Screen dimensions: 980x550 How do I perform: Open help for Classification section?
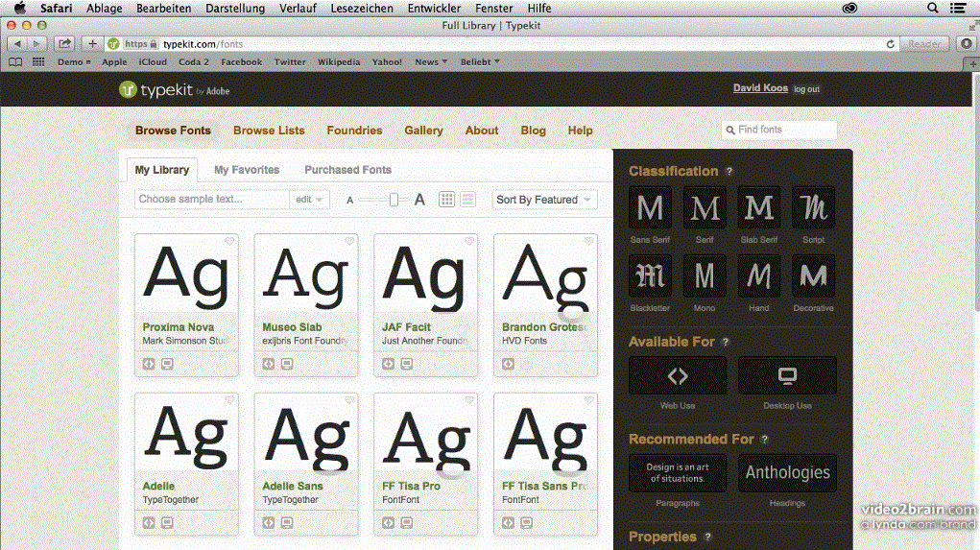point(729,171)
